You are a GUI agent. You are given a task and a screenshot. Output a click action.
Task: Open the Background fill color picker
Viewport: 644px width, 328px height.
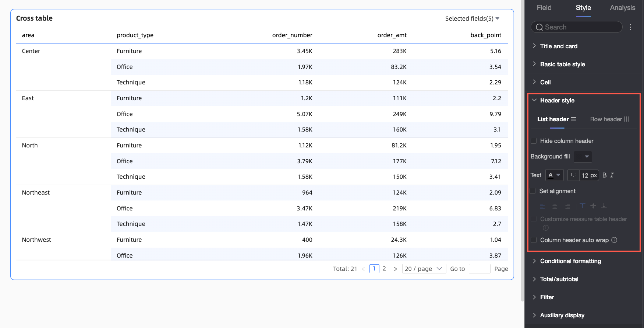[x=583, y=156]
